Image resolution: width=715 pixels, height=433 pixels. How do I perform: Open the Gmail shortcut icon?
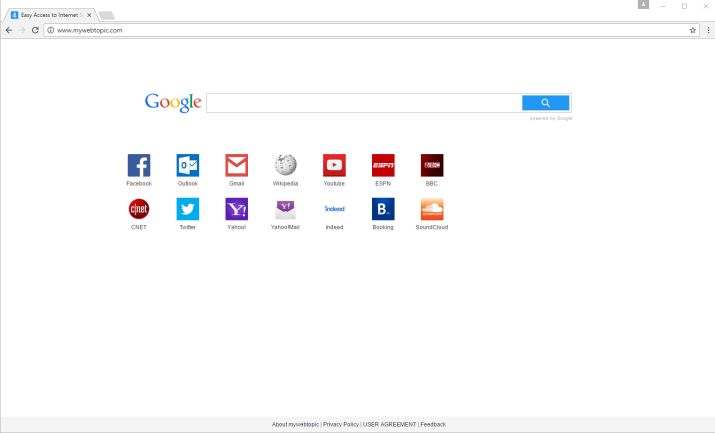237,165
